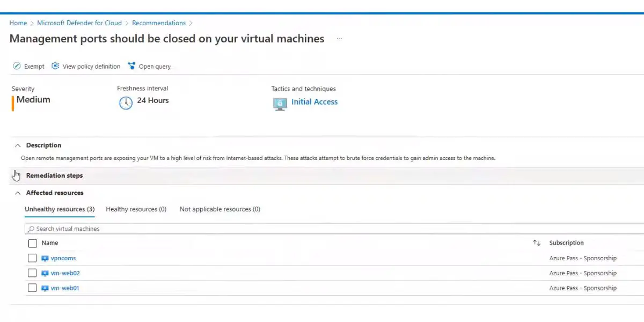Click the Exempt button label

point(34,67)
